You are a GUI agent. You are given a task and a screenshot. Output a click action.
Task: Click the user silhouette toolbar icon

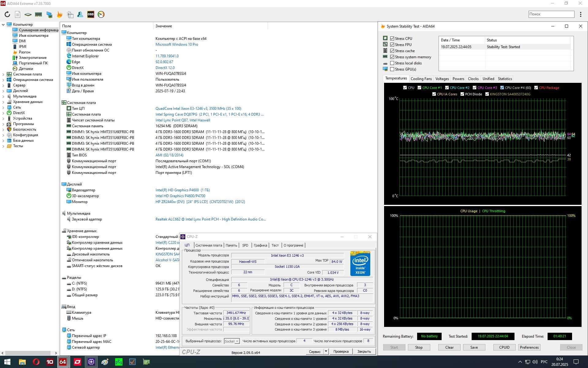(80, 14)
